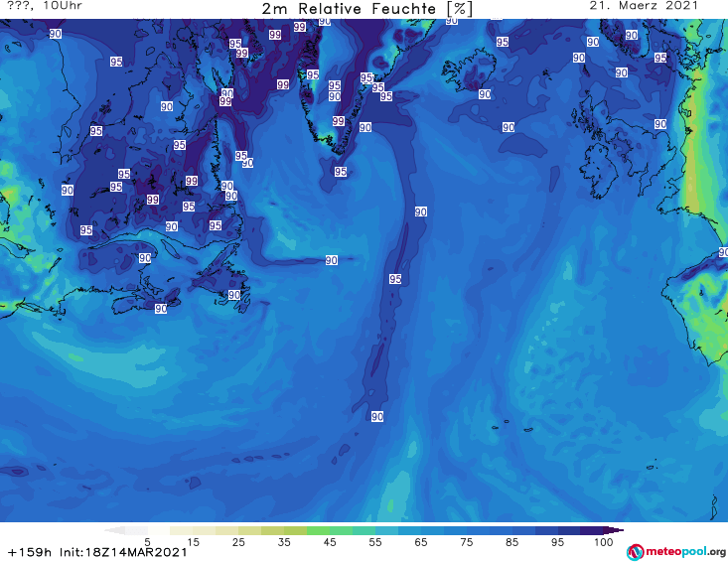
Task: Click the 95 contour label just south of Greenland's tip
Action: (x=341, y=172)
